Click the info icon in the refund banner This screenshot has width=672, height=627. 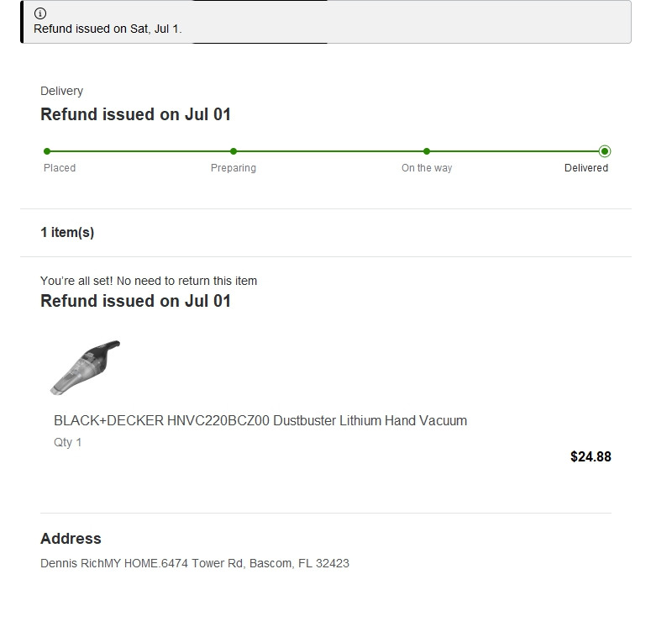pyautogui.click(x=40, y=14)
